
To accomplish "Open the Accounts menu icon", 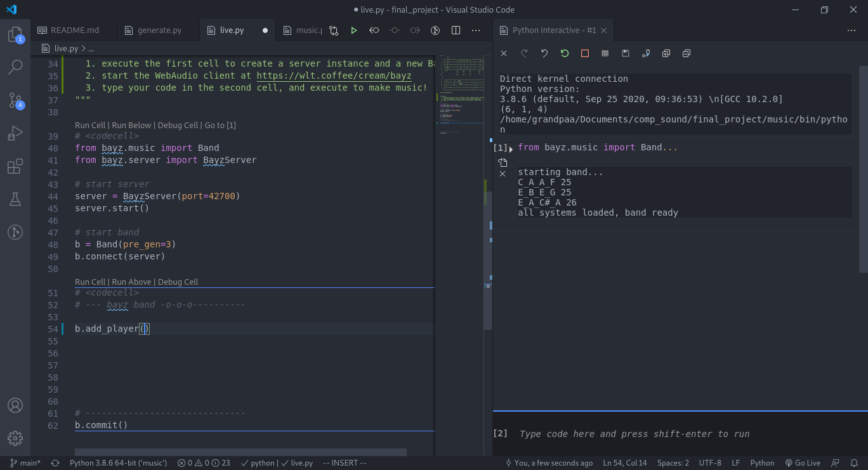I will (15, 405).
